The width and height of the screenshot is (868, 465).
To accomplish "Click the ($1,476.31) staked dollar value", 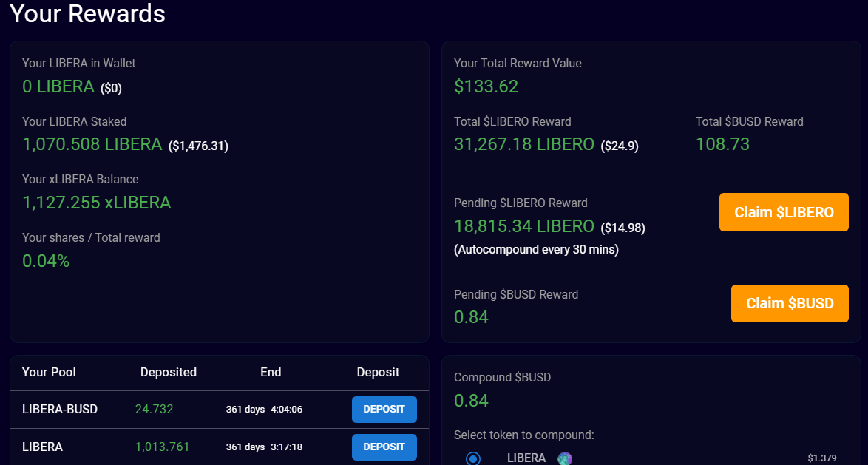I will [x=198, y=146].
